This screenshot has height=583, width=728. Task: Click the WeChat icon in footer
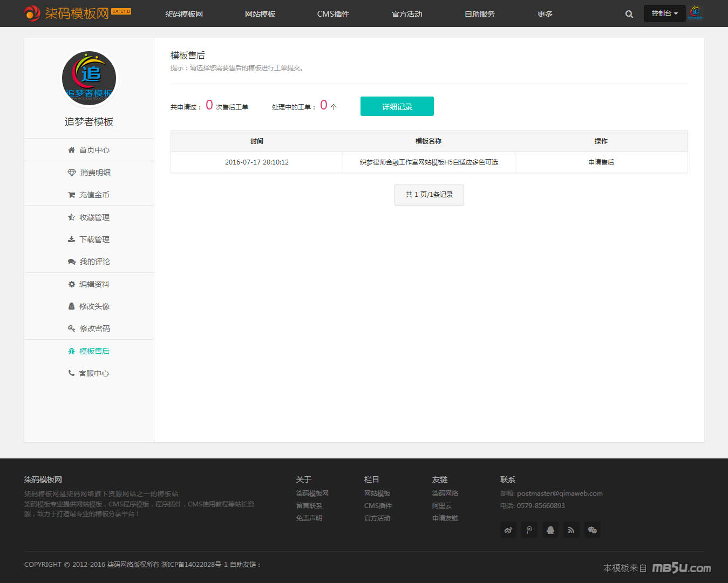pos(592,530)
